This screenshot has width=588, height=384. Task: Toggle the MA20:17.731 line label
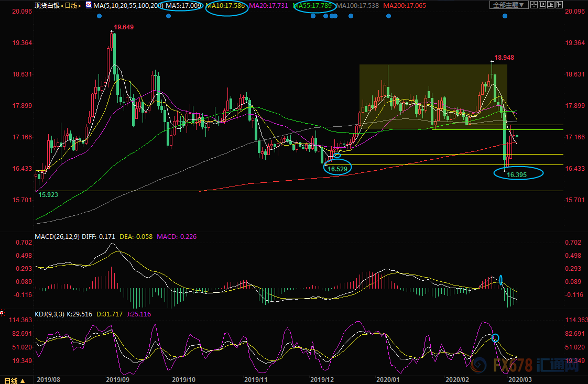coord(269,6)
